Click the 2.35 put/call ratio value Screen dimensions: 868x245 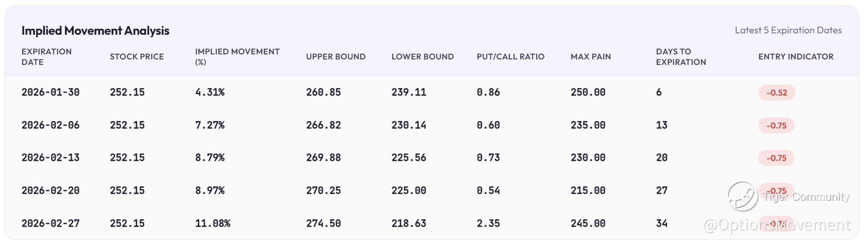pos(488,224)
